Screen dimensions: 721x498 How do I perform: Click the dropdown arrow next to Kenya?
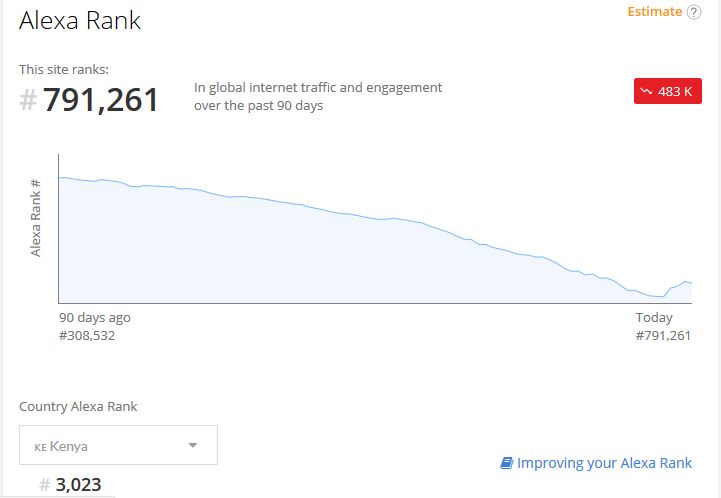[193, 445]
